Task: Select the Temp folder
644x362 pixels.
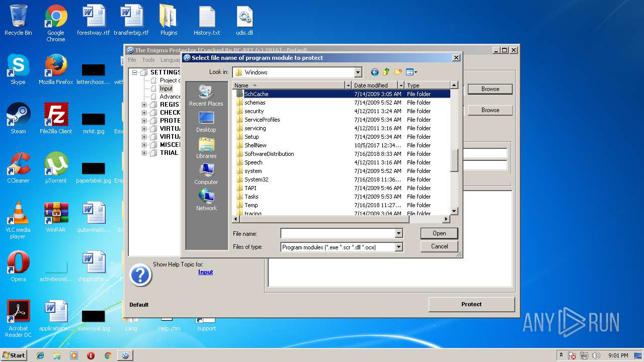Action: tap(251, 205)
